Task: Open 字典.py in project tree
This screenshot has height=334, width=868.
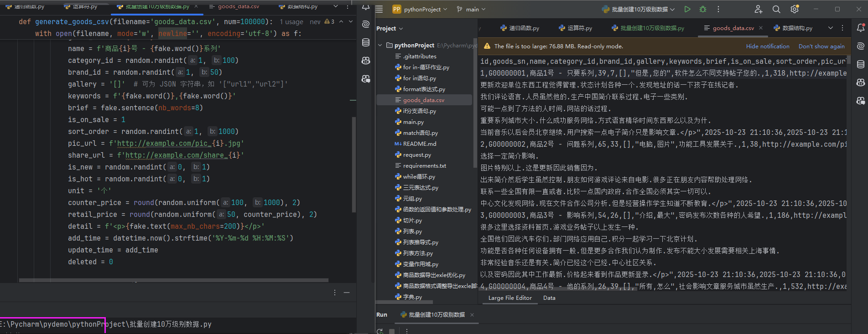Action: [408, 297]
